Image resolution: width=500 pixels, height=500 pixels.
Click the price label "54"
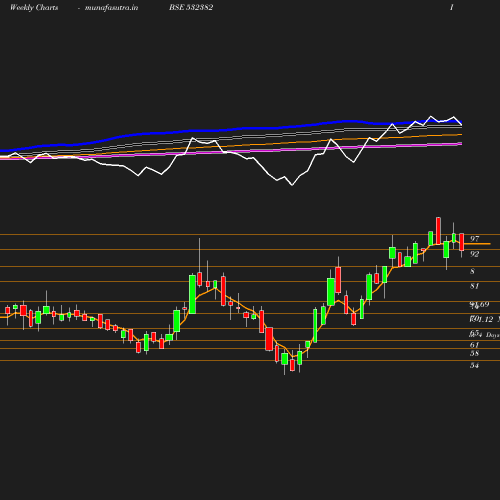[x=474, y=365]
